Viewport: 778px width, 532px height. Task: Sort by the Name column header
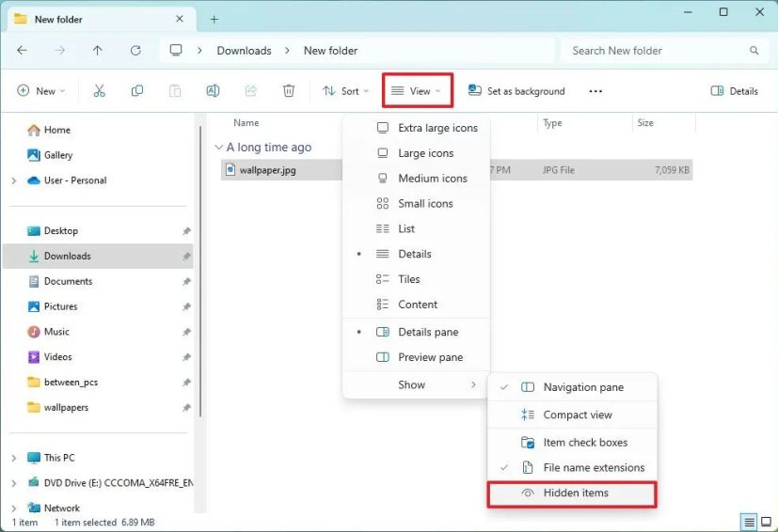pos(246,123)
